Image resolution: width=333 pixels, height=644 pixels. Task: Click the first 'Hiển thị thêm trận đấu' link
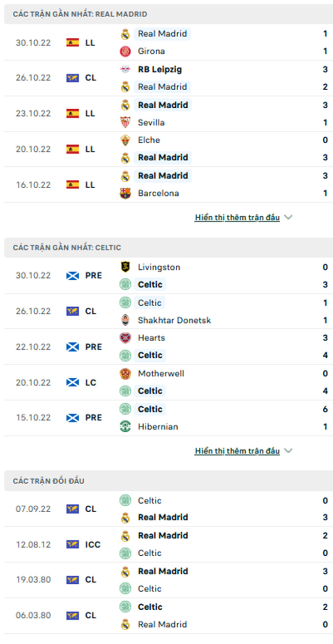click(237, 217)
